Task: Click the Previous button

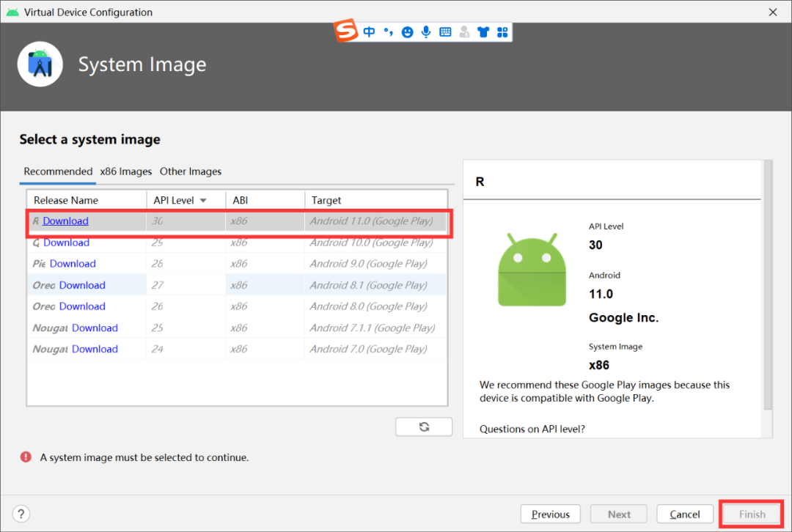Action: 551,514
